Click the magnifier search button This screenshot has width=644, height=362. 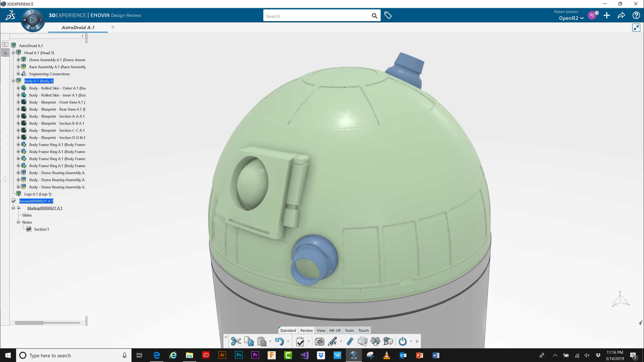point(374,16)
